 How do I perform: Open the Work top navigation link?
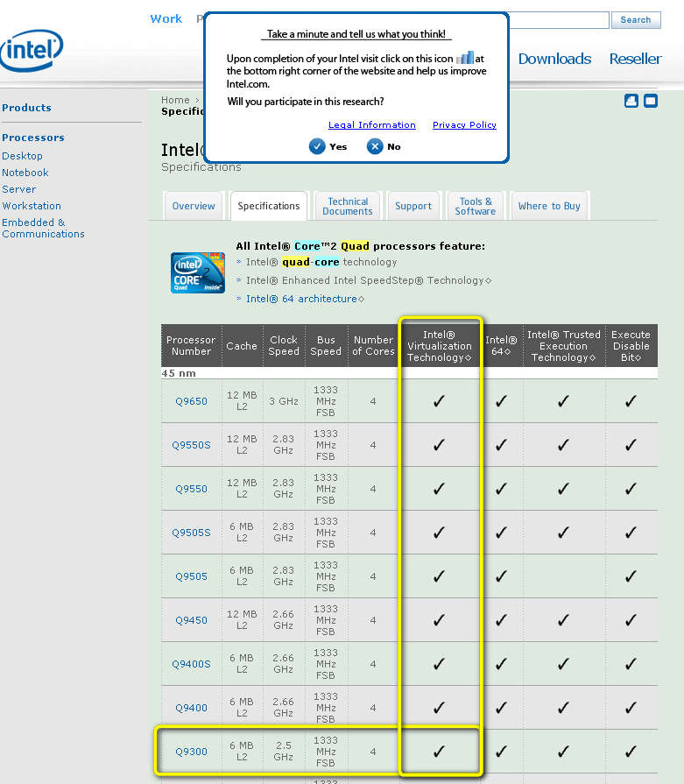point(166,19)
